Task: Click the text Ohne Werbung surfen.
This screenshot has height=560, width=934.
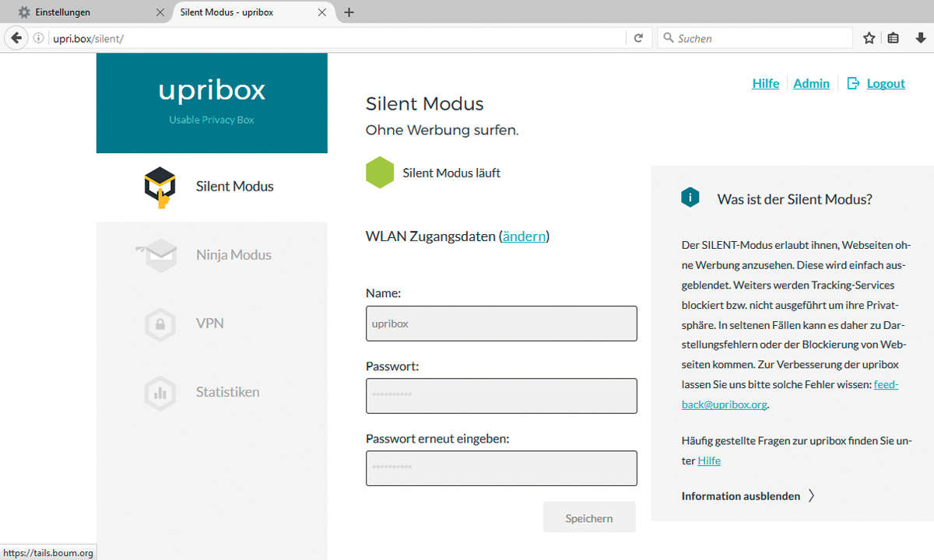Action: (x=442, y=130)
